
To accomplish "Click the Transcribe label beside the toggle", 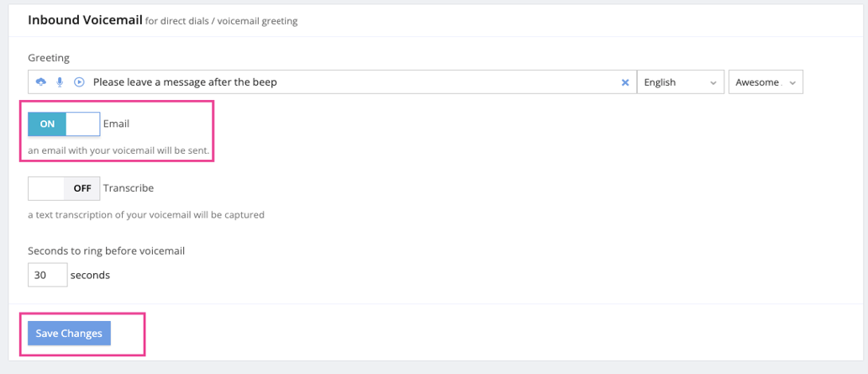I will 129,188.
